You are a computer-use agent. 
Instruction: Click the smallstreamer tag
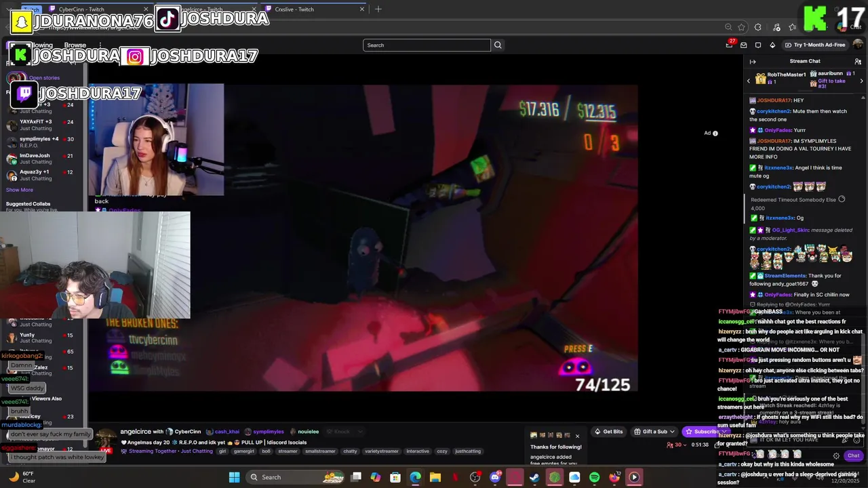pos(320,451)
